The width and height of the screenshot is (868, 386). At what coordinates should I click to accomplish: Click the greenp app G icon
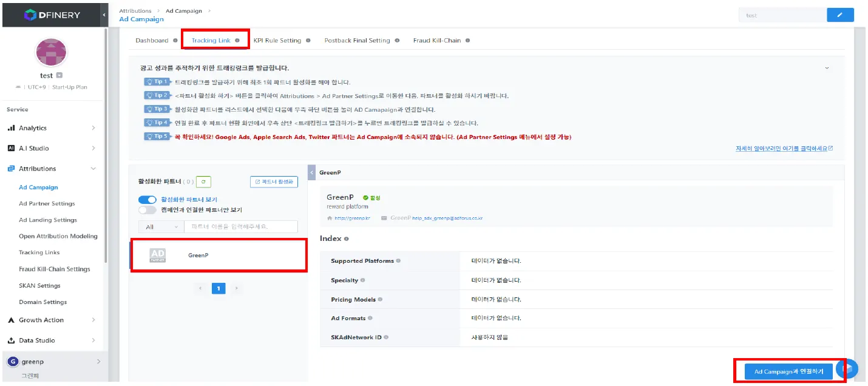click(12, 362)
